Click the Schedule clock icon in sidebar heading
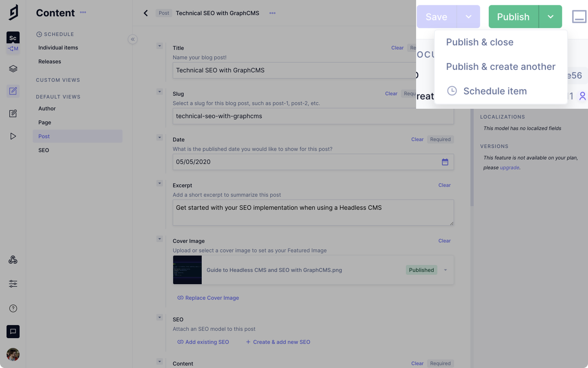Viewport: 588px width, 368px height. click(39, 34)
